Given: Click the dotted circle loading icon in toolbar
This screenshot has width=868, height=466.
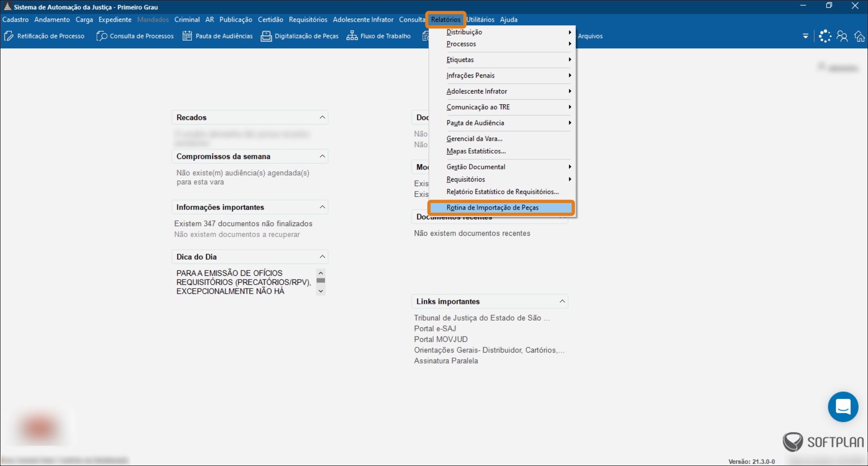Looking at the screenshot, I should (x=825, y=36).
